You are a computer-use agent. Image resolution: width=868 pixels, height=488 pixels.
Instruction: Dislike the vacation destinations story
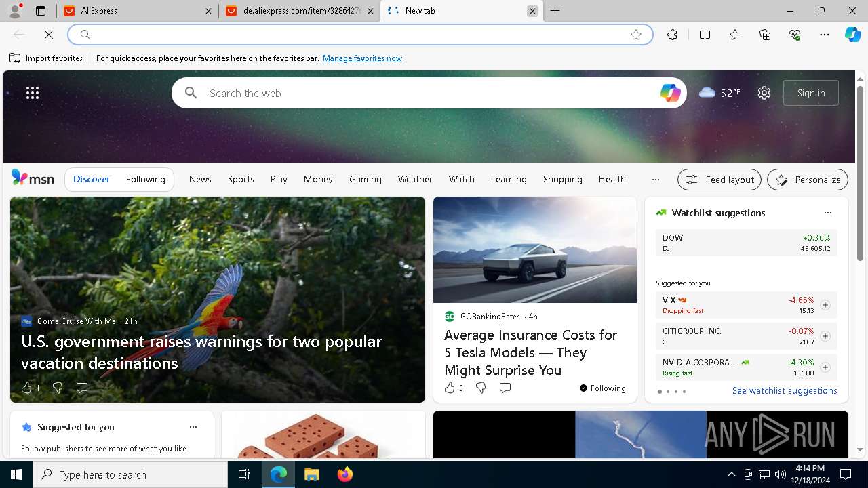[x=58, y=388]
